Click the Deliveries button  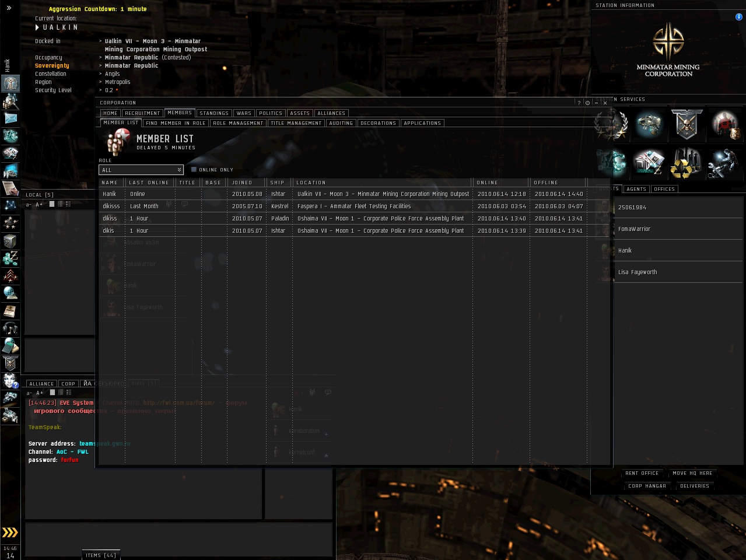pos(695,486)
